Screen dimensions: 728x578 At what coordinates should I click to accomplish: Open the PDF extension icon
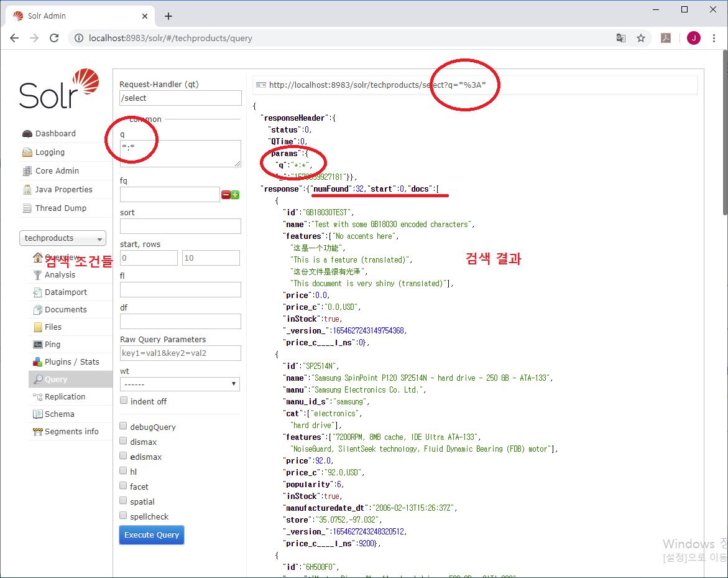[666, 38]
